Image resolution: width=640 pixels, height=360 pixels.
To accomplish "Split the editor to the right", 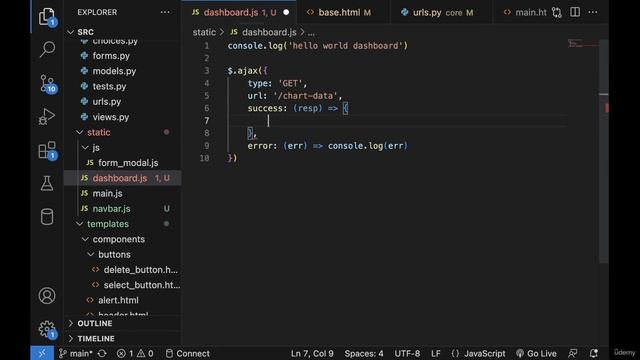I will coord(575,12).
